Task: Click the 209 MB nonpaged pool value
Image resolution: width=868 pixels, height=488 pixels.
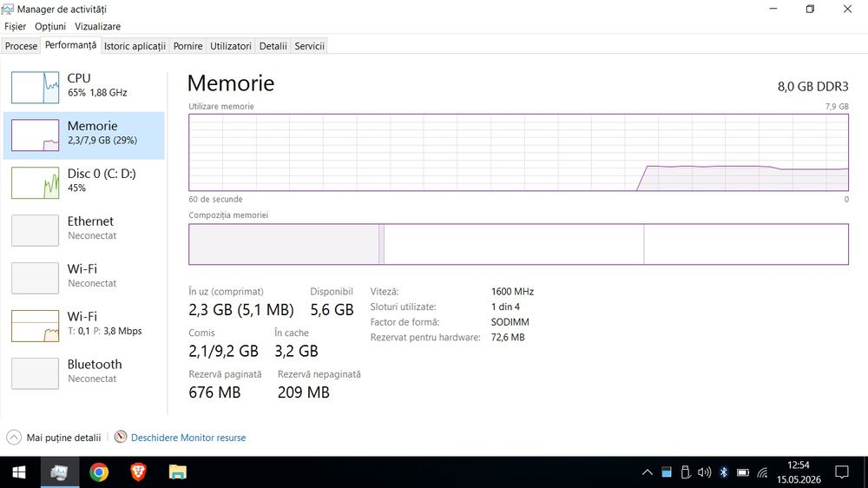Action: (303, 392)
